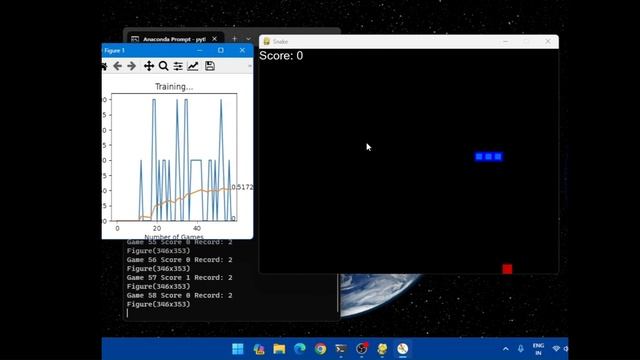Open the ENG IN language switcher
The height and width of the screenshot is (360, 640).
[538, 349]
